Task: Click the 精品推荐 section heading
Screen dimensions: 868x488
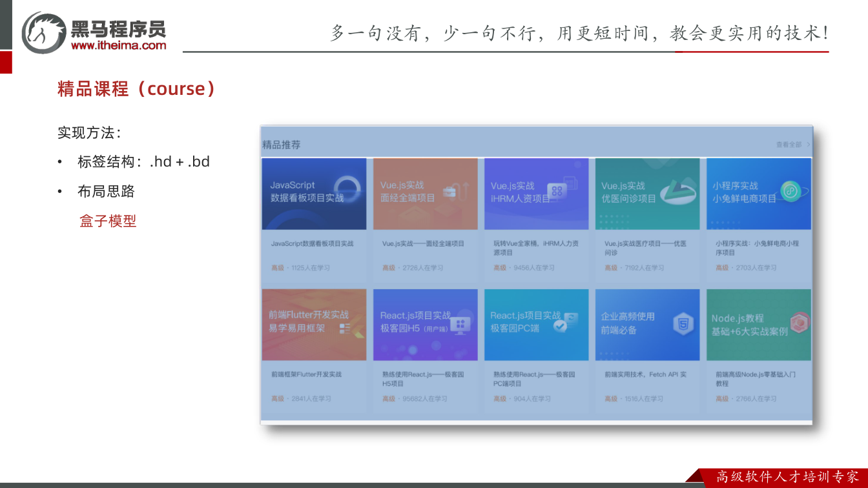Action: pos(282,145)
